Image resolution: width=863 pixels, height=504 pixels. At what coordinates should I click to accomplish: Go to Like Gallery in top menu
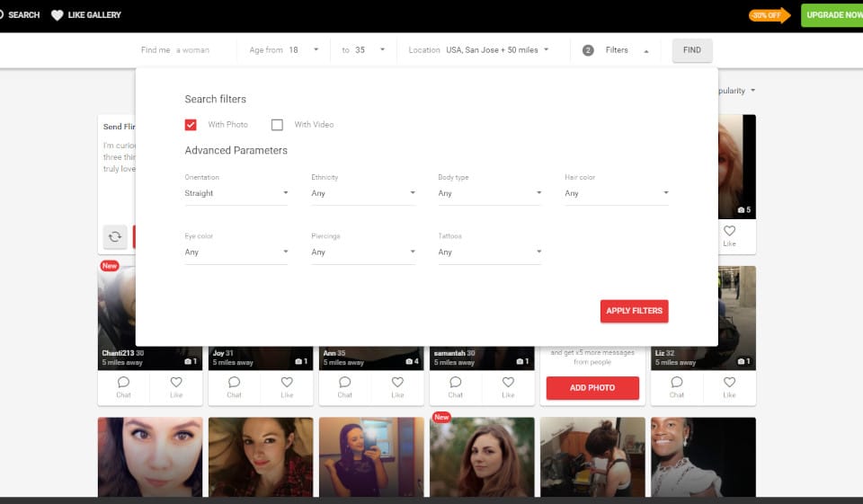click(94, 15)
